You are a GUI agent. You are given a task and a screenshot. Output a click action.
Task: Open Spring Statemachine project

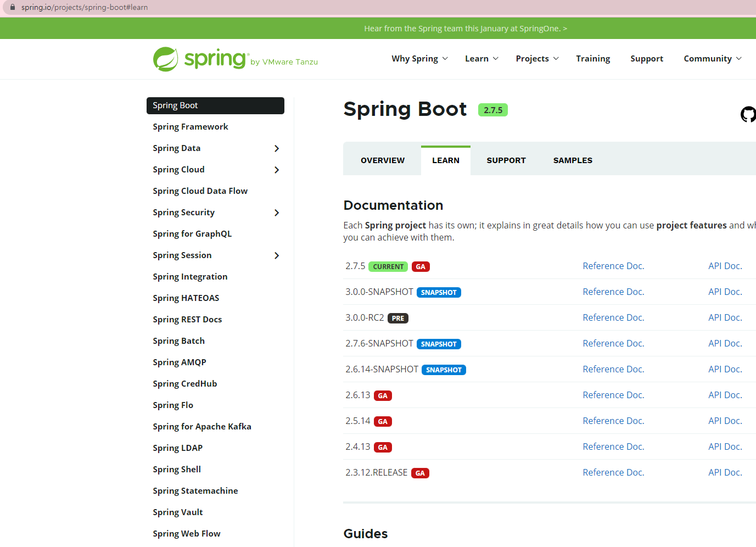[x=195, y=491]
